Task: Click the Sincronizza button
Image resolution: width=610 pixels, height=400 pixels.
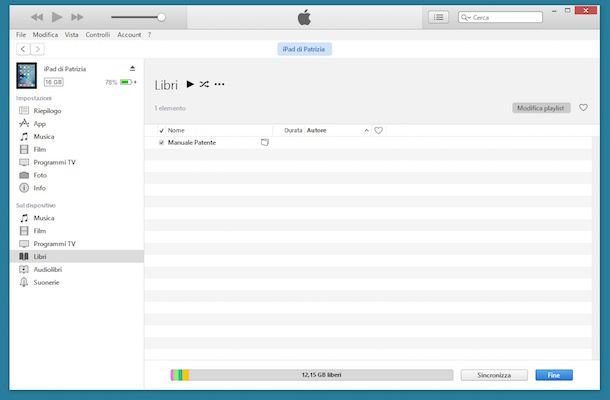Action: pos(494,375)
